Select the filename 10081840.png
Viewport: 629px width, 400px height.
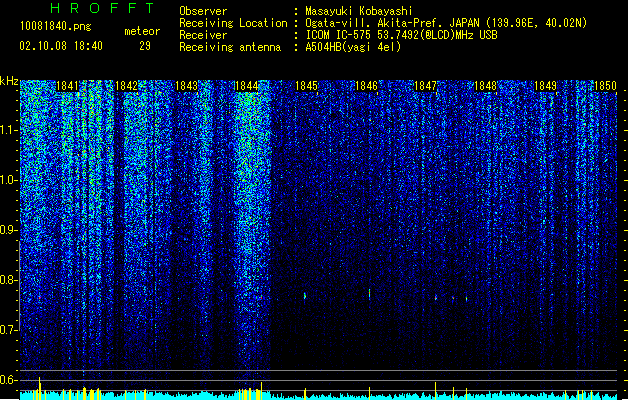56,26
